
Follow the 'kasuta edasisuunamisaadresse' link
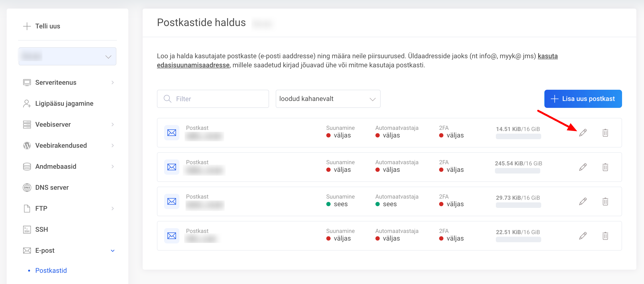tap(193, 65)
